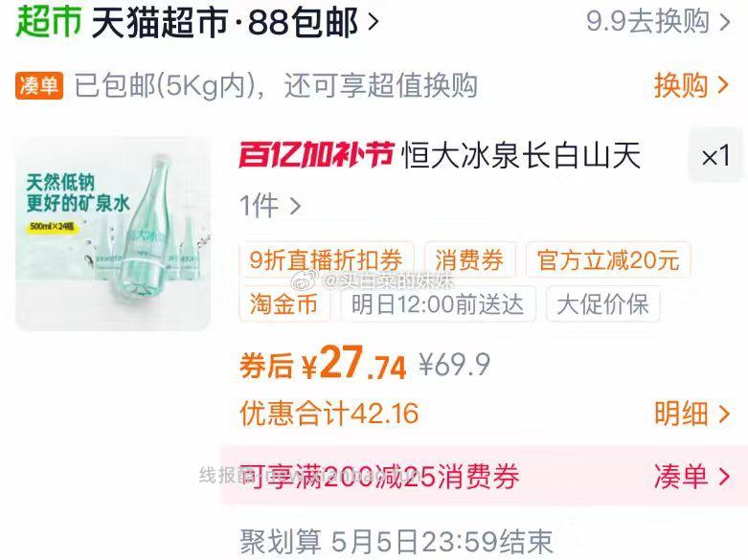Tap the orange 凑单 badge icon
This screenshot has width=748, height=560.
coord(39,86)
